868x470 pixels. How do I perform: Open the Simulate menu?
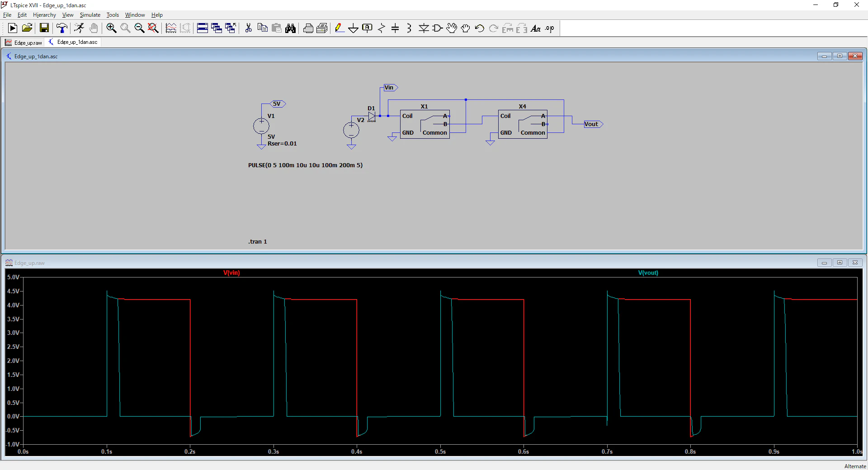pyautogui.click(x=90, y=15)
